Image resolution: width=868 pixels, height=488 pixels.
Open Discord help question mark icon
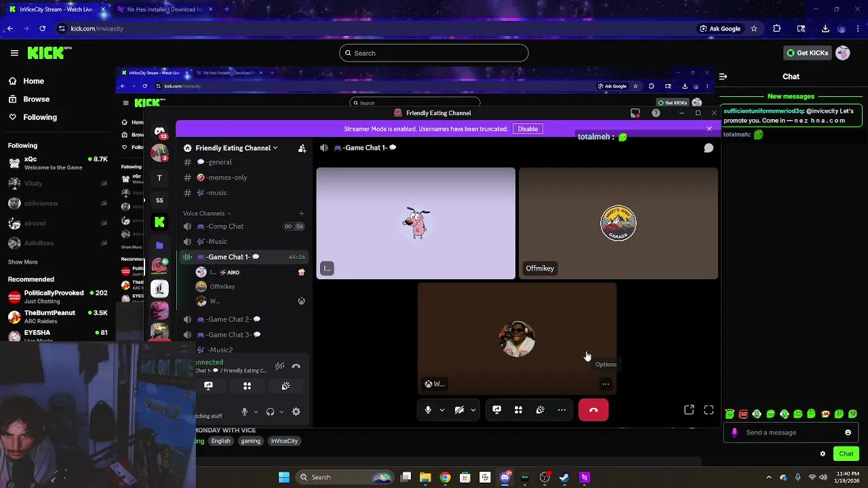(x=656, y=113)
